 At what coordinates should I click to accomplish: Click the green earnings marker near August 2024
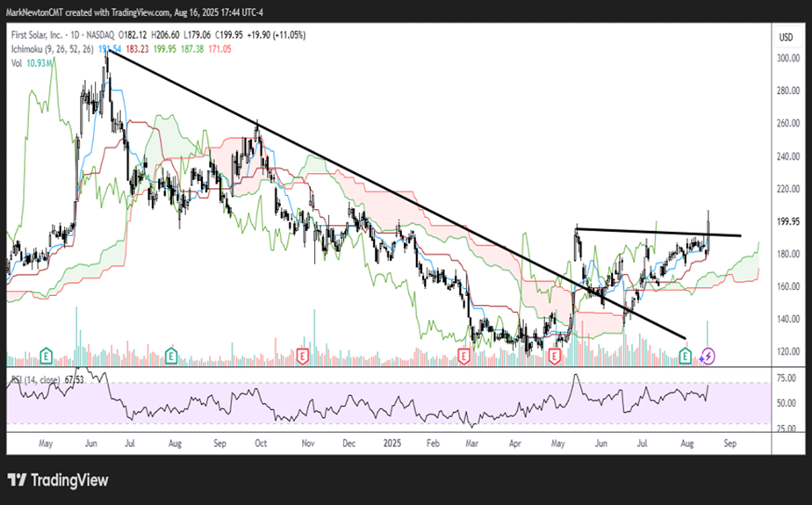coord(169,356)
